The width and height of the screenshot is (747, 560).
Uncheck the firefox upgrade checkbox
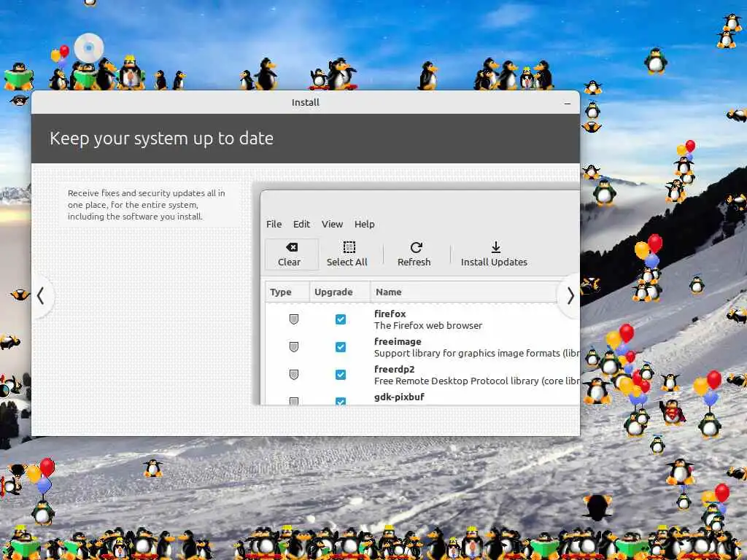click(x=340, y=319)
